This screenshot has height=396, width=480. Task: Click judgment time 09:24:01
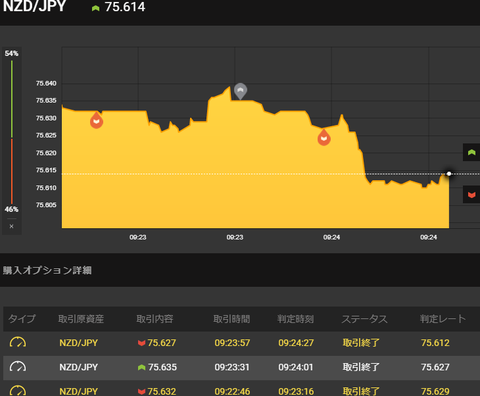point(296,367)
